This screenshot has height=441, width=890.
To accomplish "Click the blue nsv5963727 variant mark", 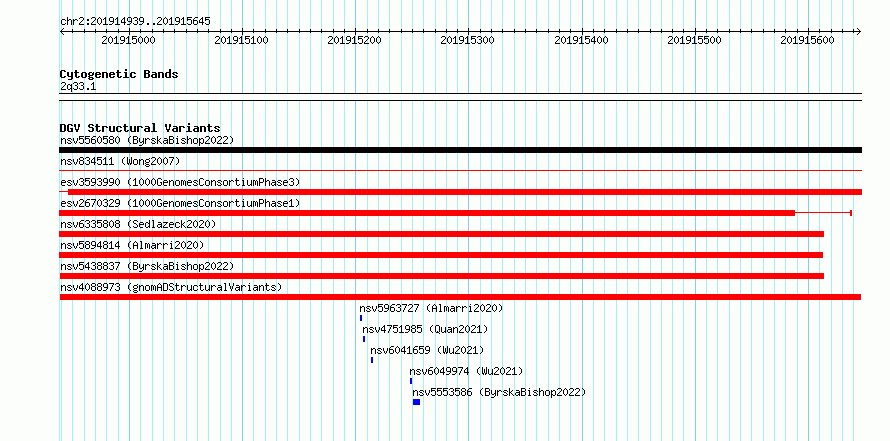I will 360,318.
